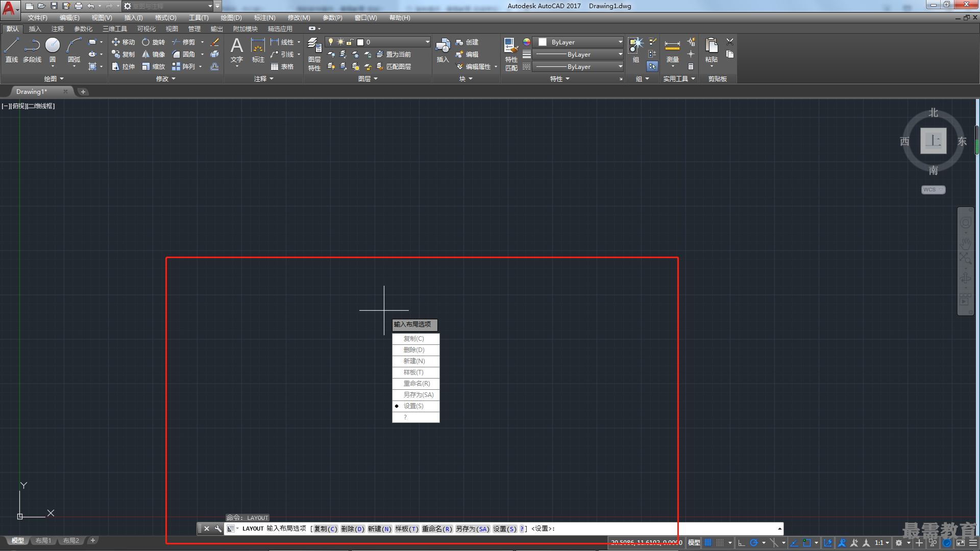Click the 缩放 (Scale) tool
This screenshot has height=551, width=980.
tap(153, 66)
